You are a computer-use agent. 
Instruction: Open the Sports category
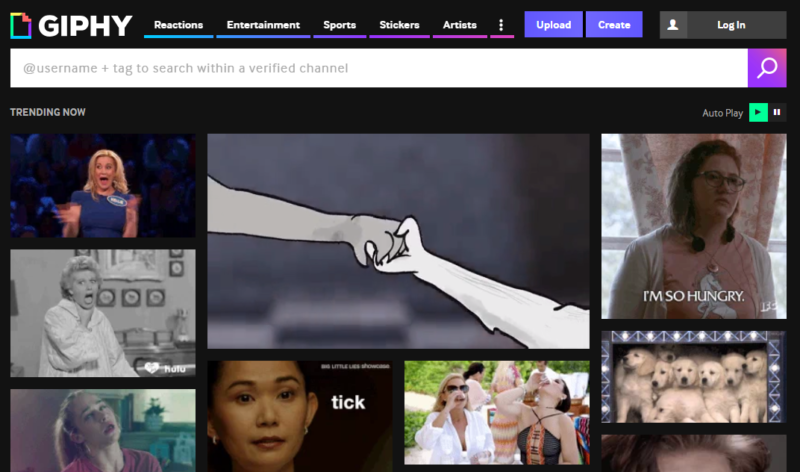tap(339, 25)
